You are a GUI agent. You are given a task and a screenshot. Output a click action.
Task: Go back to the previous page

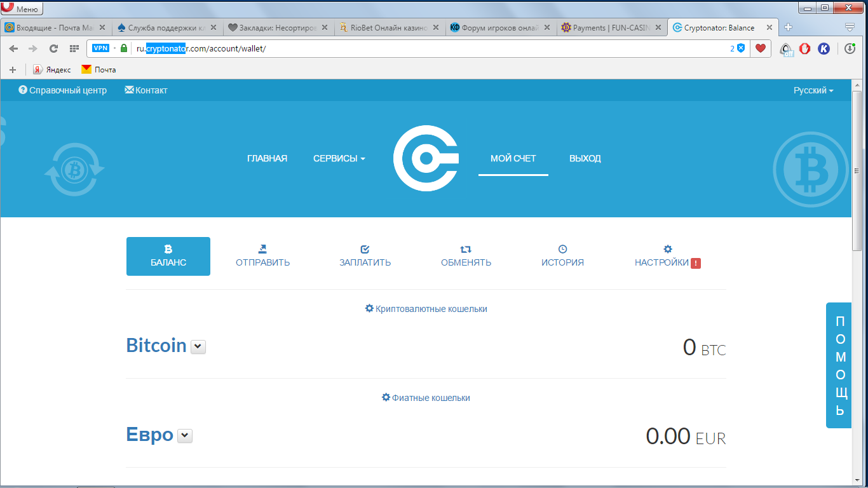click(x=13, y=48)
